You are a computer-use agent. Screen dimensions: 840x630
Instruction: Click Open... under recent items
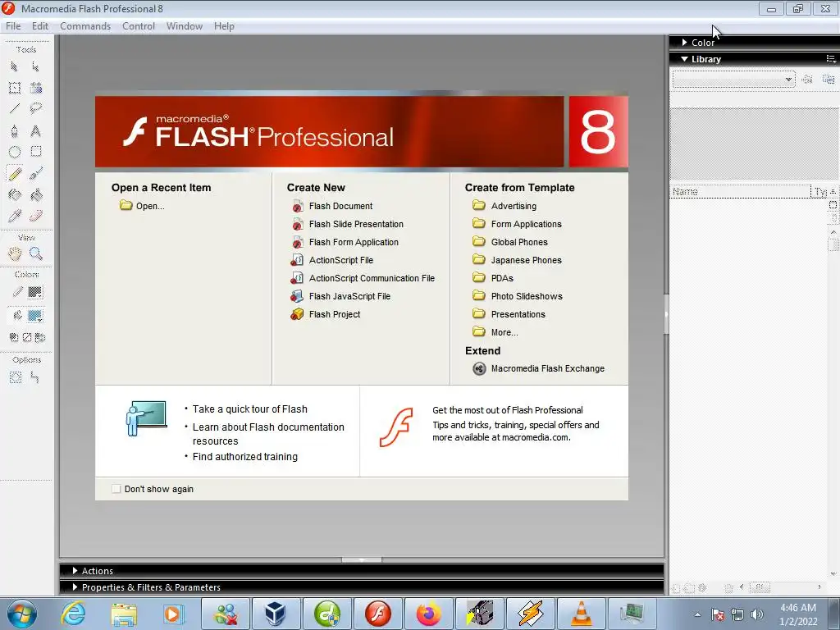click(149, 206)
